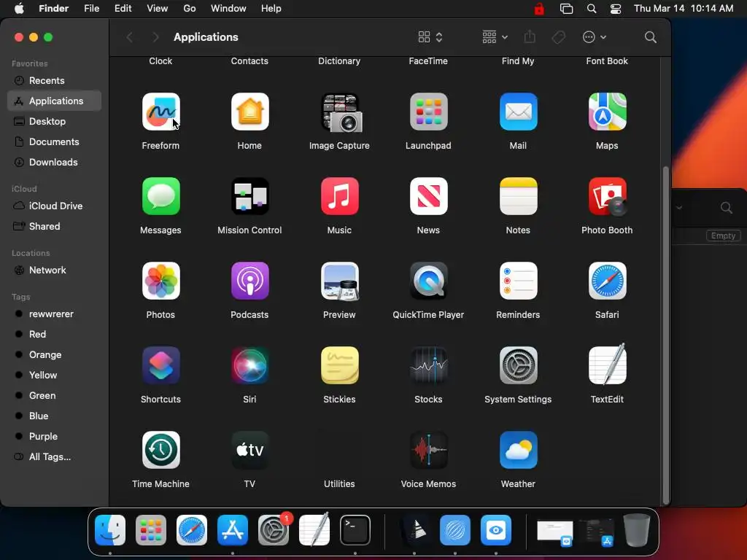Click the News app icon

tap(428, 195)
